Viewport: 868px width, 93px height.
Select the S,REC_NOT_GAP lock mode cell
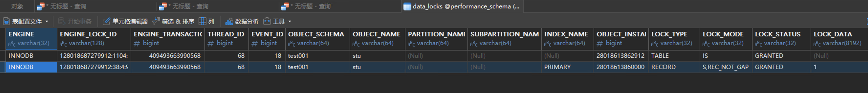pos(726,67)
